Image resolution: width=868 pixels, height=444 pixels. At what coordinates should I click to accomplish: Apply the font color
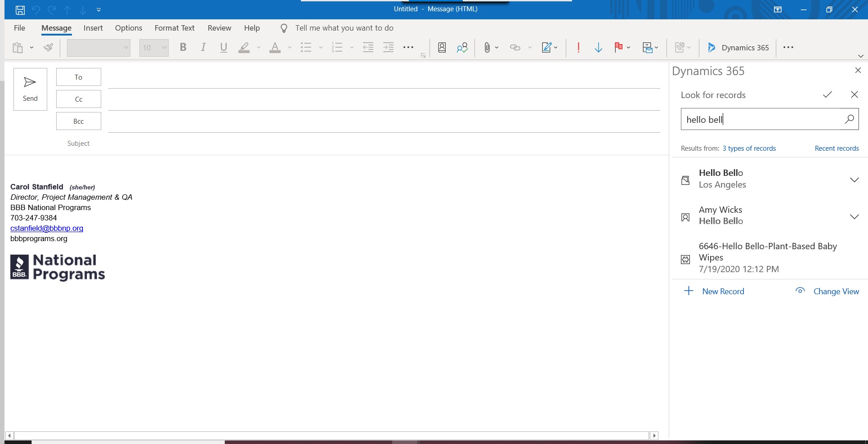tap(275, 47)
